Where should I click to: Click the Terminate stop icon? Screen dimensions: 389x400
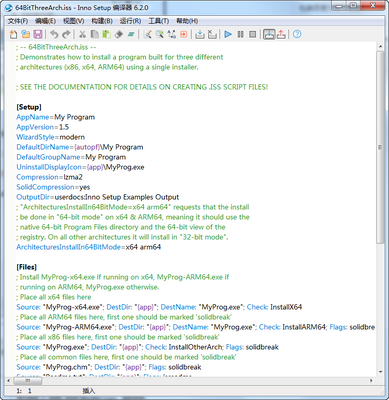click(253, 34)
